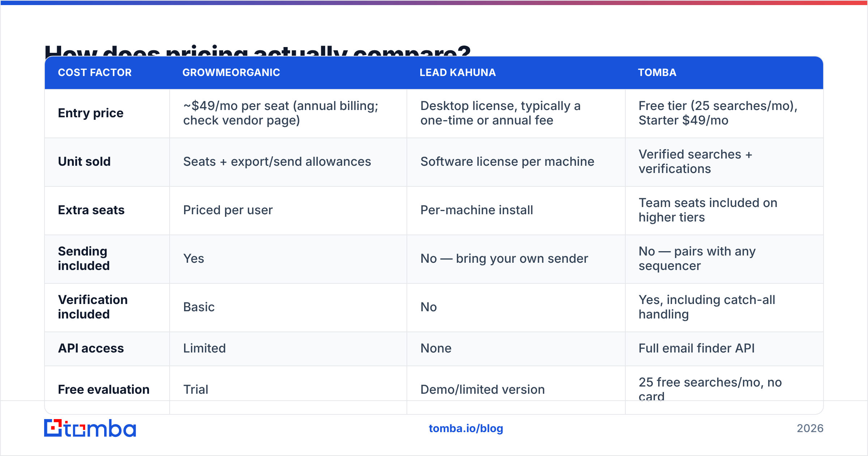
Task: Click the 'Sending included' row label
Action: [84, 258]
